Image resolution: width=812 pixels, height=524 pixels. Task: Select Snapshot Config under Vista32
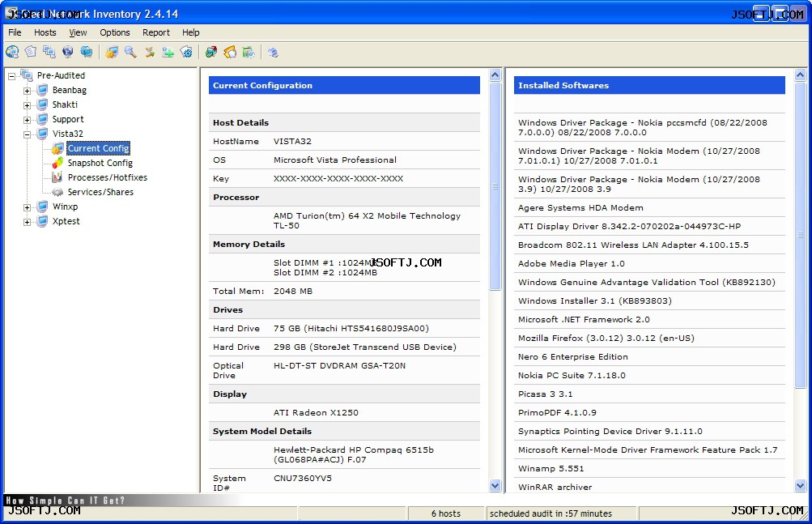(100, 163)
